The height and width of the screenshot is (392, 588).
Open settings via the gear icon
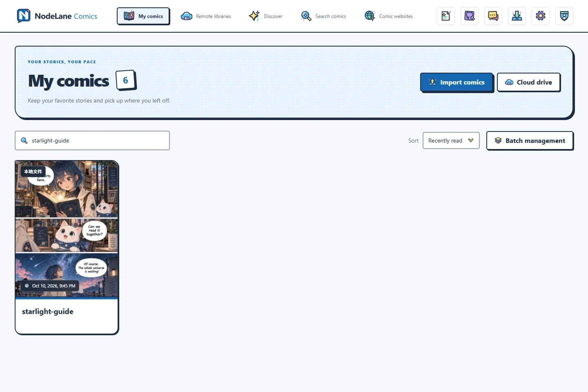541,16
